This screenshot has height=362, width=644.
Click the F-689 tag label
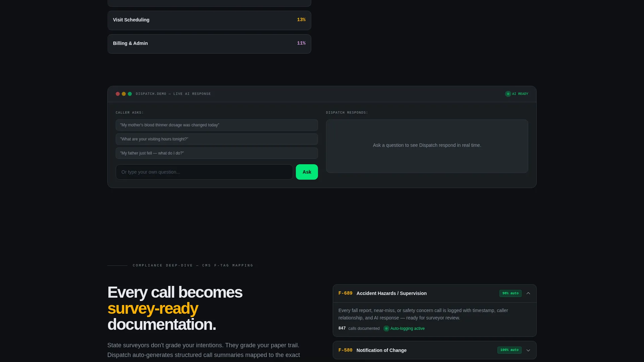tap(345, 293)
